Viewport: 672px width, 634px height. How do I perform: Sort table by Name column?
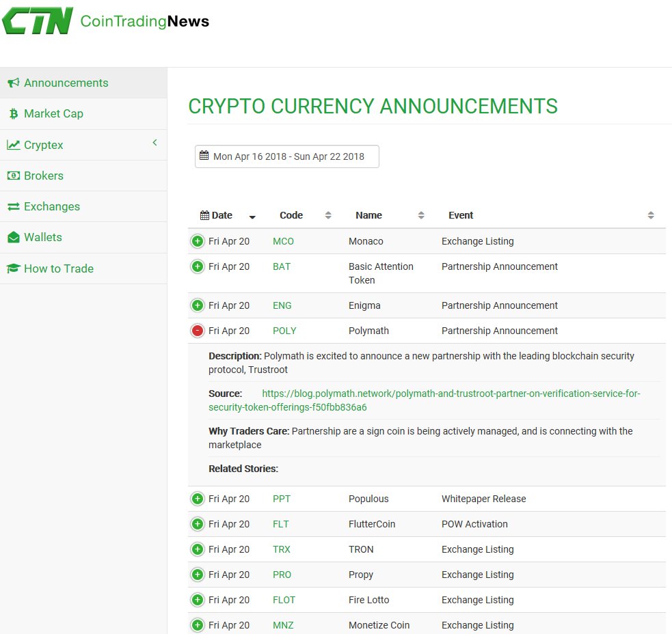[421, 215]
